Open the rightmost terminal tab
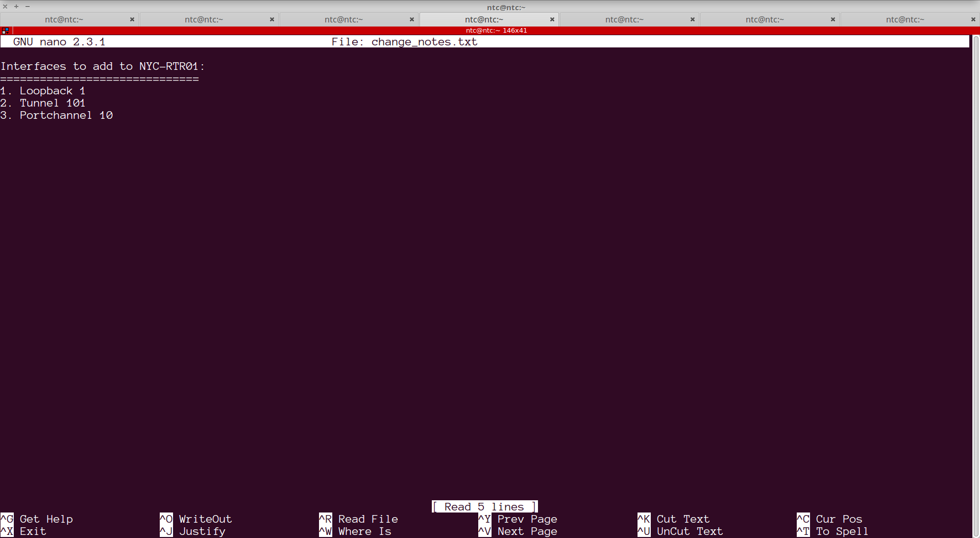980x538 pixels. (905, 19)
